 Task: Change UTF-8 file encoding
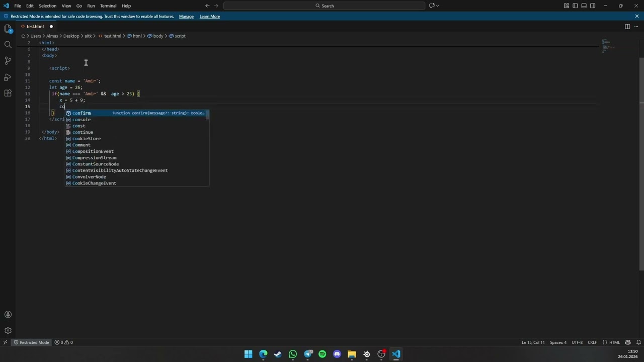click(x=577, y=342)
